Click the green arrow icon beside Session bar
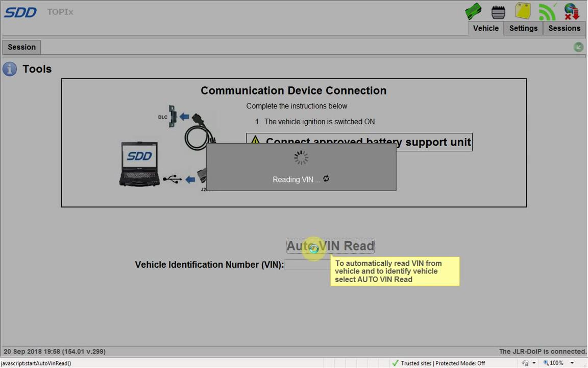Viewport: 588px width, 368px height. 579,47
